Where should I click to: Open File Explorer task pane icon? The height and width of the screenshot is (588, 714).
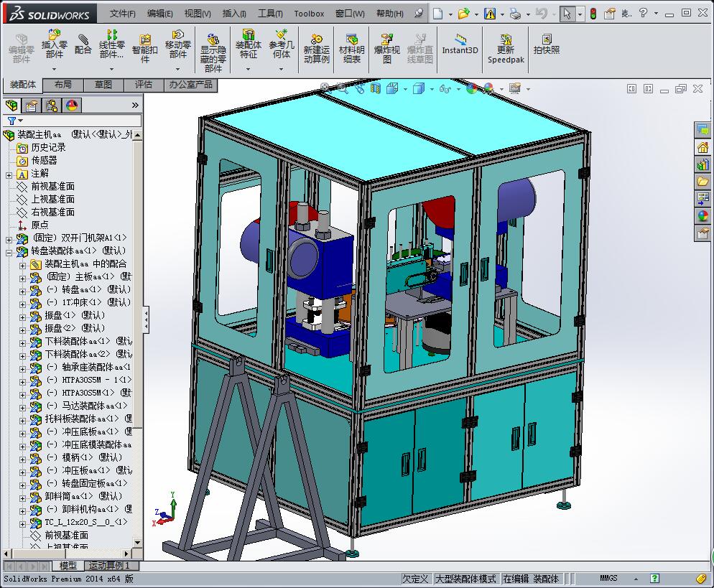(703, 181)
